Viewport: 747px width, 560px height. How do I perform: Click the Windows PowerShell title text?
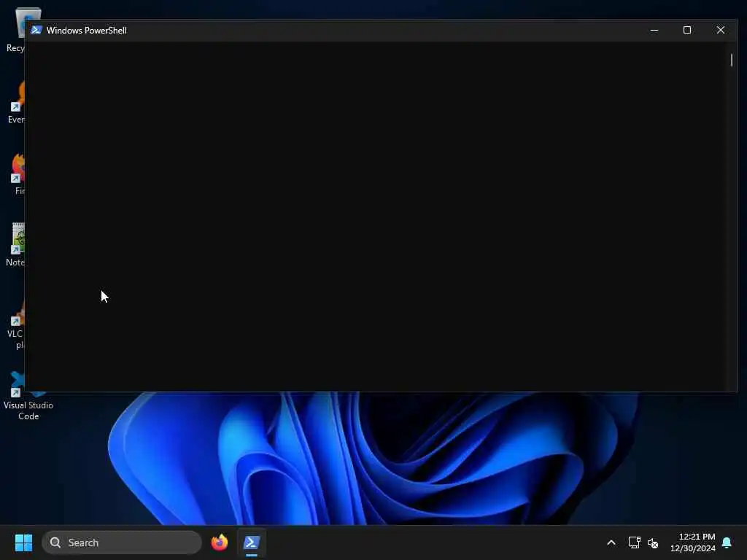87,31
